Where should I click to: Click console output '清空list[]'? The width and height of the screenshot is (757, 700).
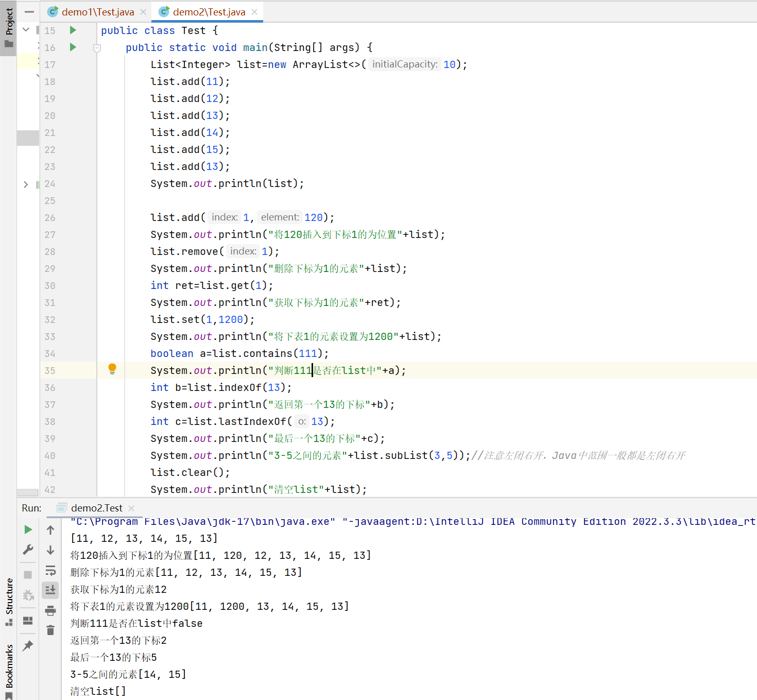coord(98,691)
